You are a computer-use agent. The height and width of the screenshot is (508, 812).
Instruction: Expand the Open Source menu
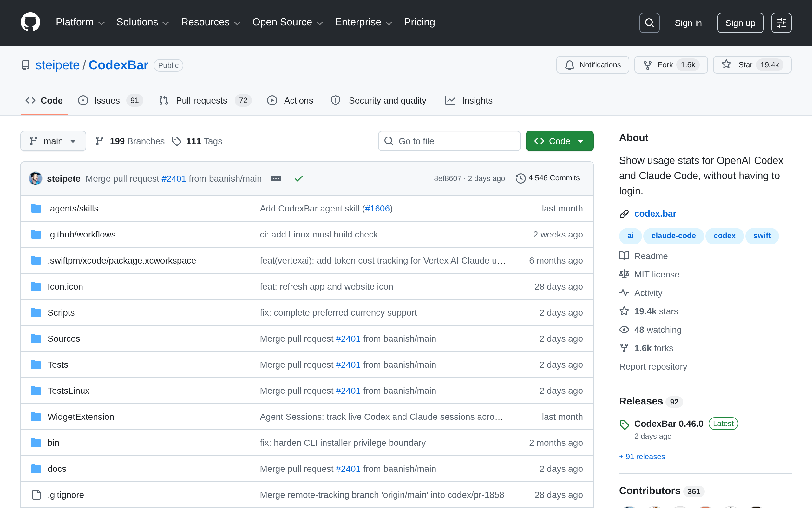(x=288, y=22)
